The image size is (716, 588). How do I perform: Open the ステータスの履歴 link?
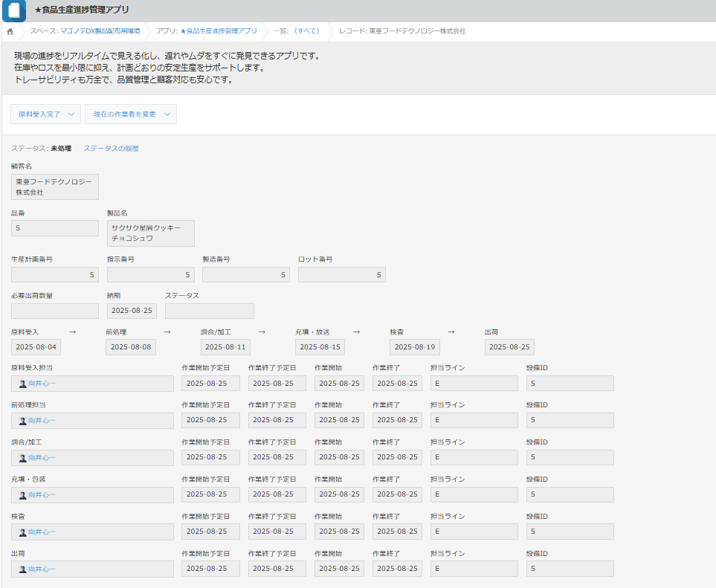pyautogui.click(x=111, y=149)
